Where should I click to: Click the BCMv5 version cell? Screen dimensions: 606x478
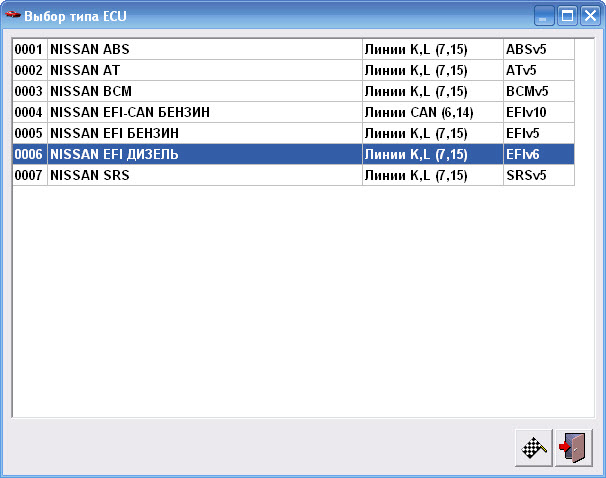tap(539, 91)
